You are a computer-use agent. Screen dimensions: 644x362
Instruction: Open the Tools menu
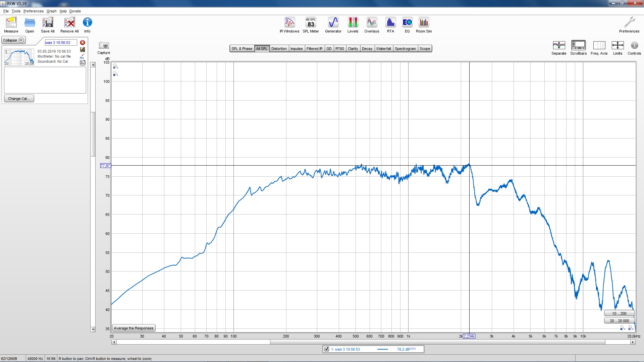click(x=16, y=11)
